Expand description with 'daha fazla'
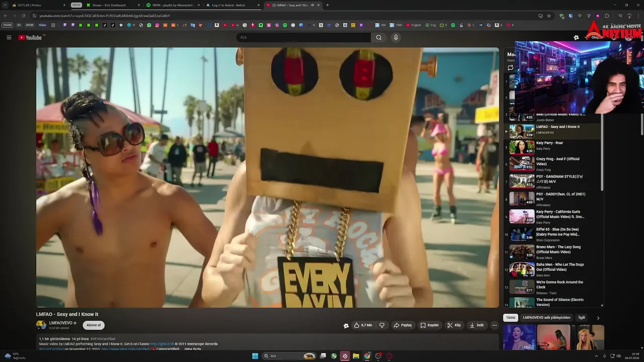Image resolution: width=644 pixels, height=362 pixels. coord(193,349)
